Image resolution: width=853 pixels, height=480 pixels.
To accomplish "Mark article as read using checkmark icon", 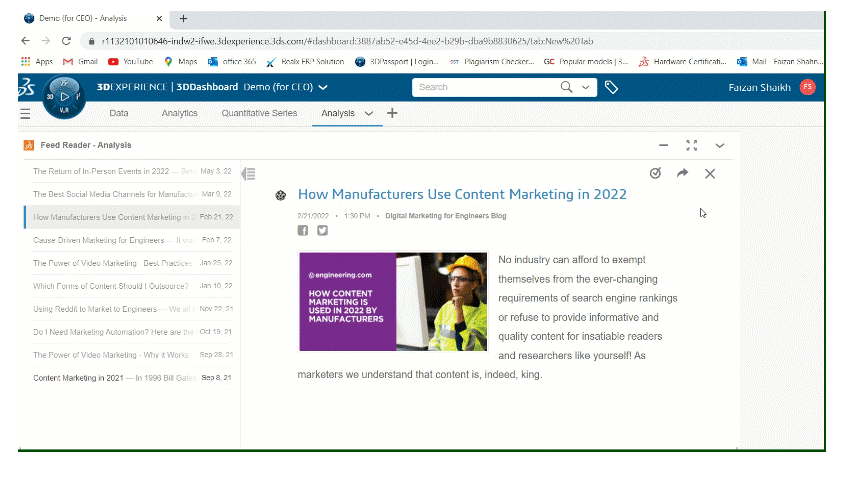I will coord(656,173).
